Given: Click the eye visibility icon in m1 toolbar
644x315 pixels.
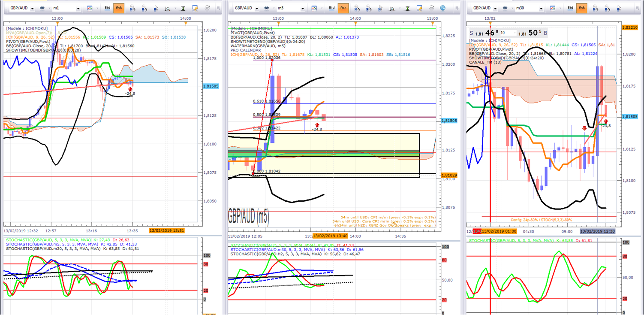Looking at the screenshot, I should 208,8.
